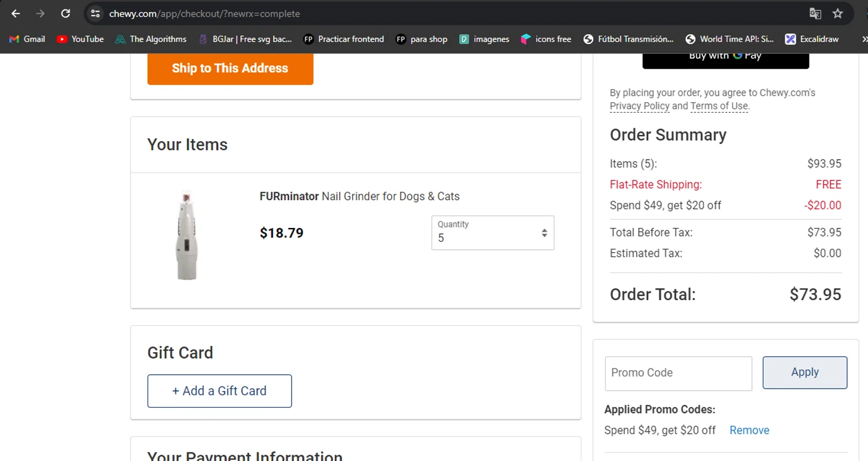Click the Applied Promo Codes label
This screenshot has width=868, height=461.
[x=660, y=410]
